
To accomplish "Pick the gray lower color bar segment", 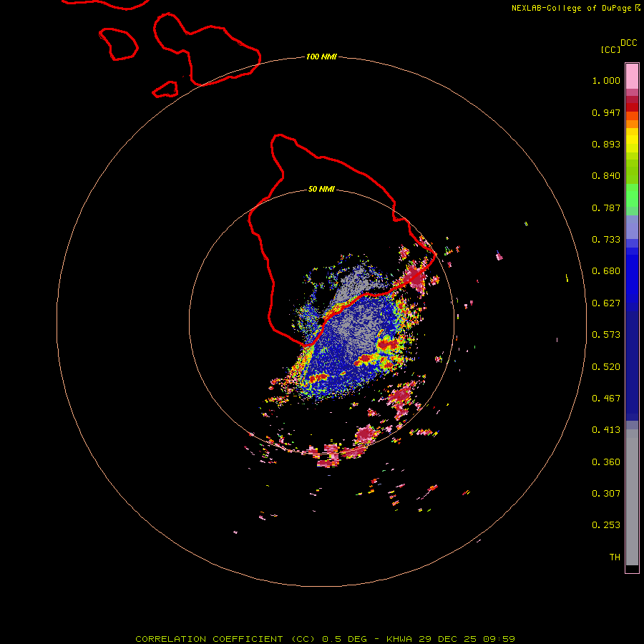I will (632, 501).
